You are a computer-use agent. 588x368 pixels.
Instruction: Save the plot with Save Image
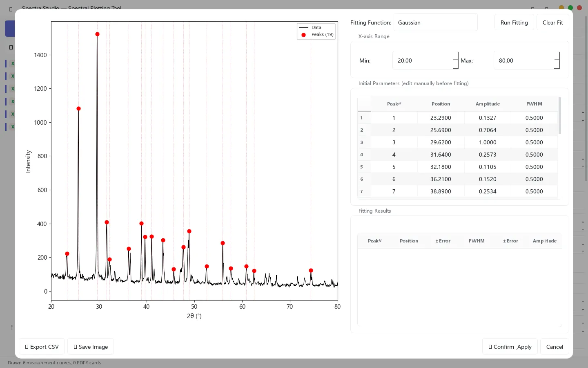91,347
